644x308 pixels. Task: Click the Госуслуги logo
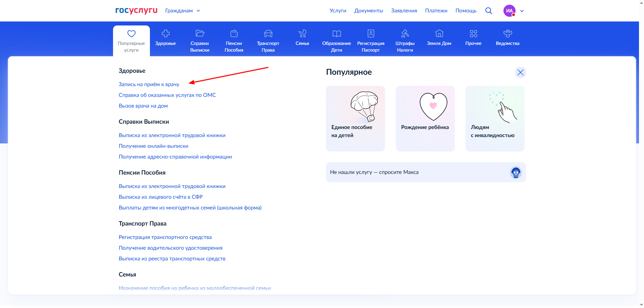point(136,11)
